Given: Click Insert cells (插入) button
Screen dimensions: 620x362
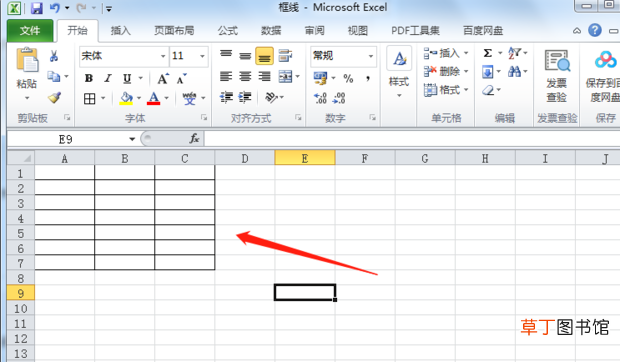Looking at the screenshot, I should (x=442, y=53).
